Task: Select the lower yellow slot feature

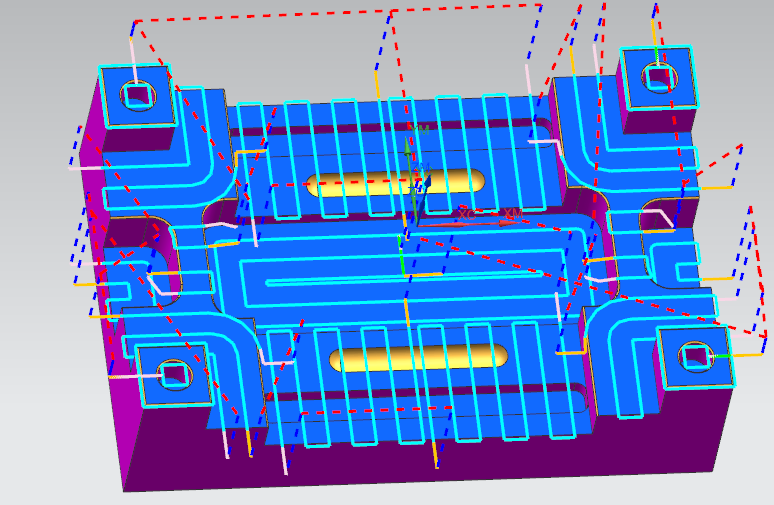Action: coord(418,357)
